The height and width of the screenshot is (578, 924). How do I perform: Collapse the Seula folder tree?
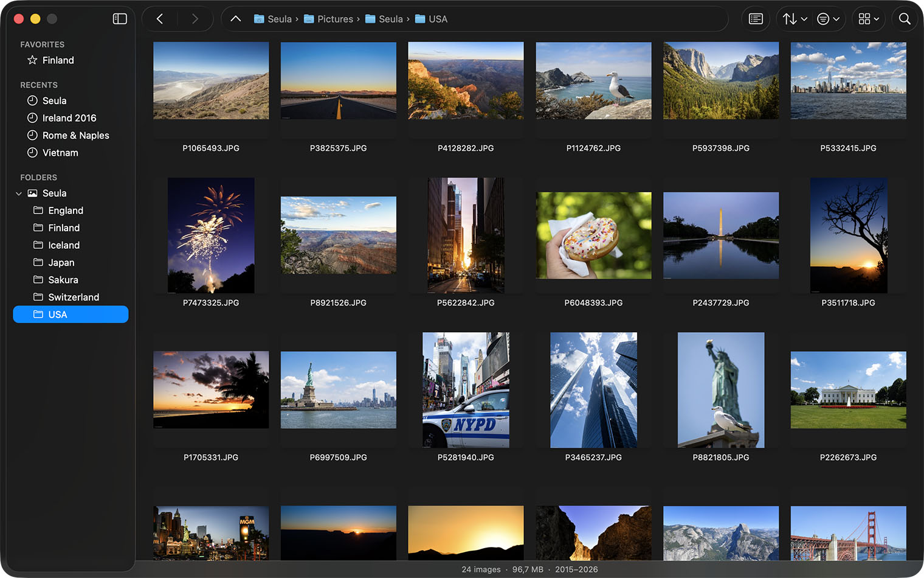point(19,193)
